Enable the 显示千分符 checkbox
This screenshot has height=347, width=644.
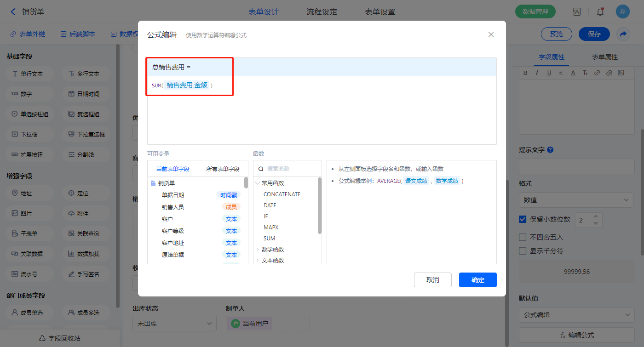[x=523, y=251]
